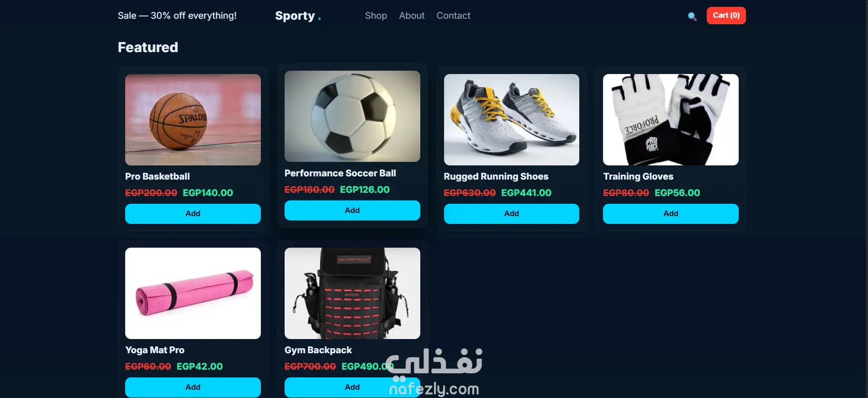868x398 pixels.
Task: Click the search magnifier icon
Action: click(692, 16)
